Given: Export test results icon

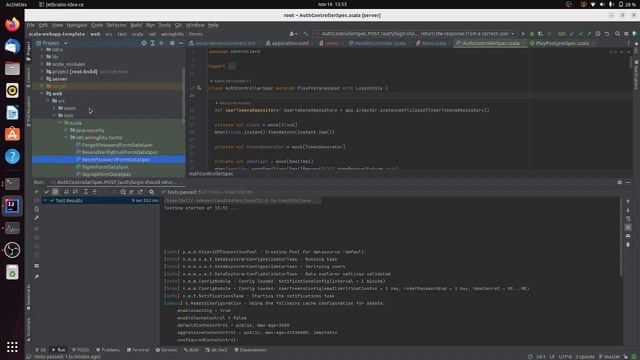Looking at the screenshot, I should click(x=140, y=192).
